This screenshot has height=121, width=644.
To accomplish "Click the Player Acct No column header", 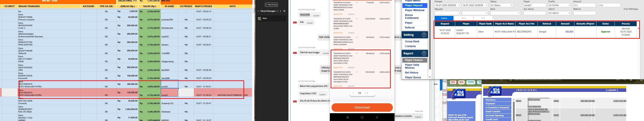I will pos(526,24).
